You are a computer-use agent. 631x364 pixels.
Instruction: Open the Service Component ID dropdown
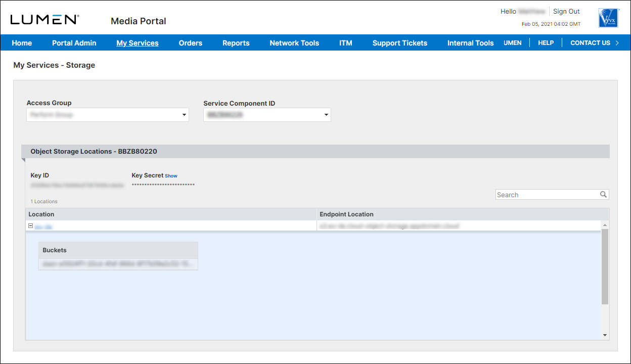(x=267, y=115)
